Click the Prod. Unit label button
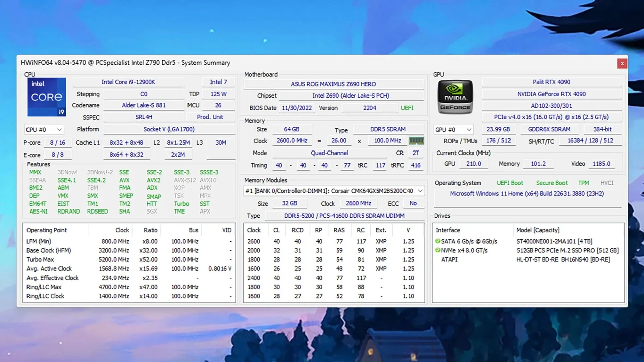The width and height of the screenshot is (644, 362). click(210, 117)
